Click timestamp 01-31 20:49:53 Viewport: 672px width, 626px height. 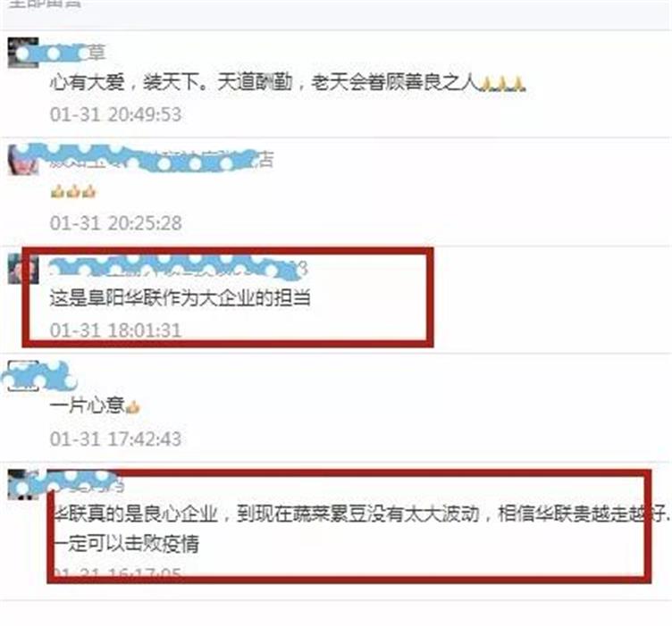click(115, 114)
